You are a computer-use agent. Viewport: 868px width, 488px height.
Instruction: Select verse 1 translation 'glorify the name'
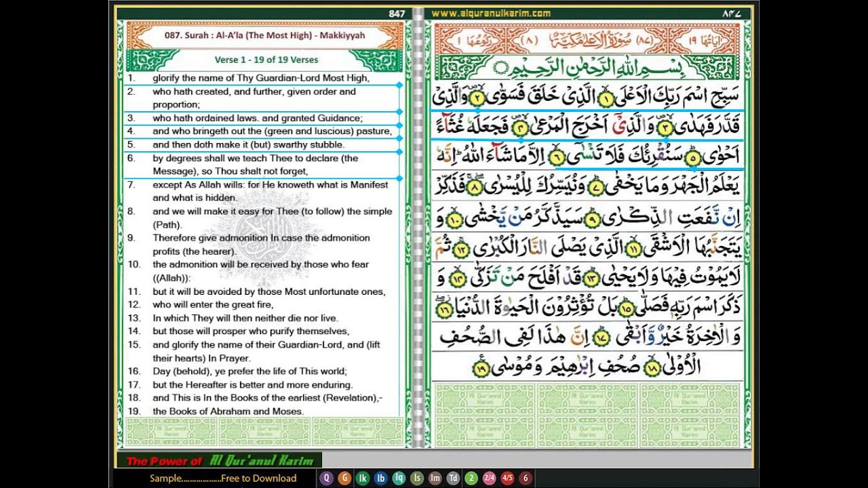[x=261, y=78]
